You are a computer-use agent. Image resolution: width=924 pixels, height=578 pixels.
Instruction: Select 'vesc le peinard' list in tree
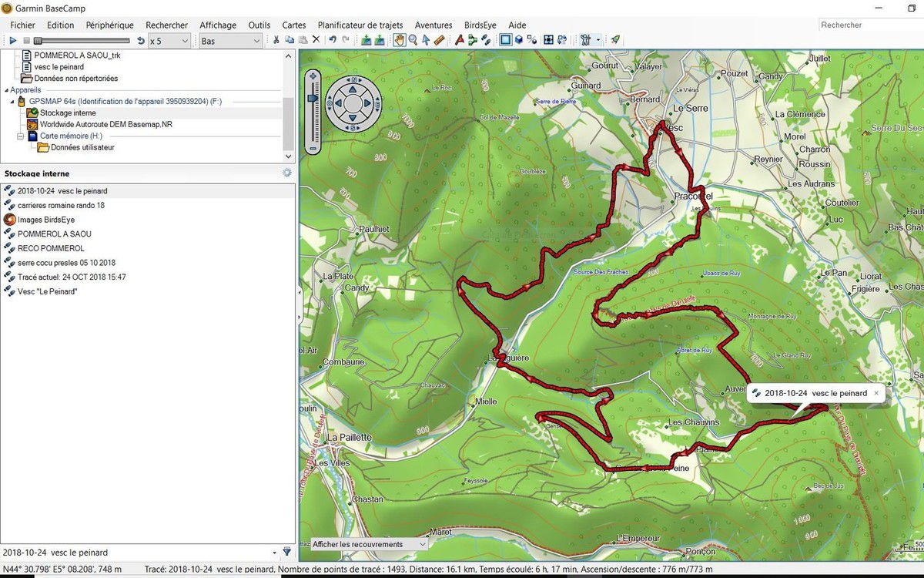pos(59,67)
